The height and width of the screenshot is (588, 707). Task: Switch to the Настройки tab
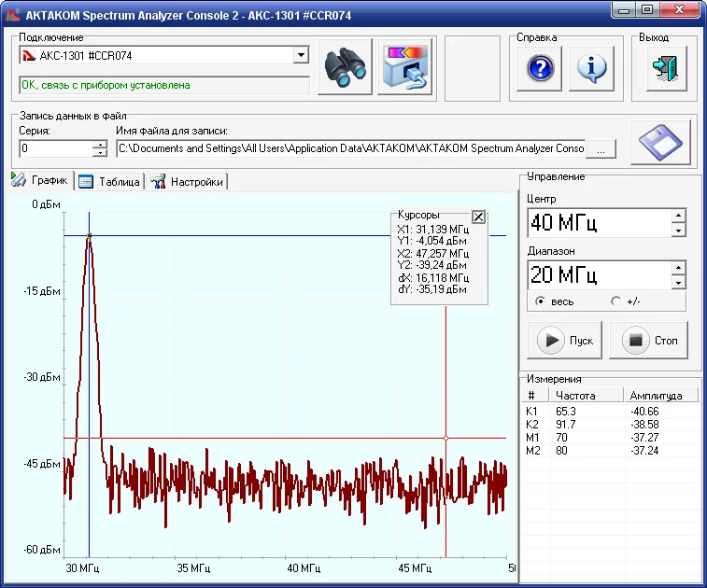[x=187, y=182]
